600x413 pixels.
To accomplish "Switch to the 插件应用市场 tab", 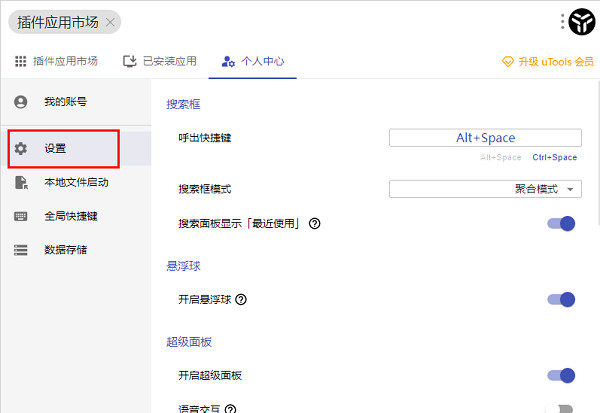I will [56, 61].
